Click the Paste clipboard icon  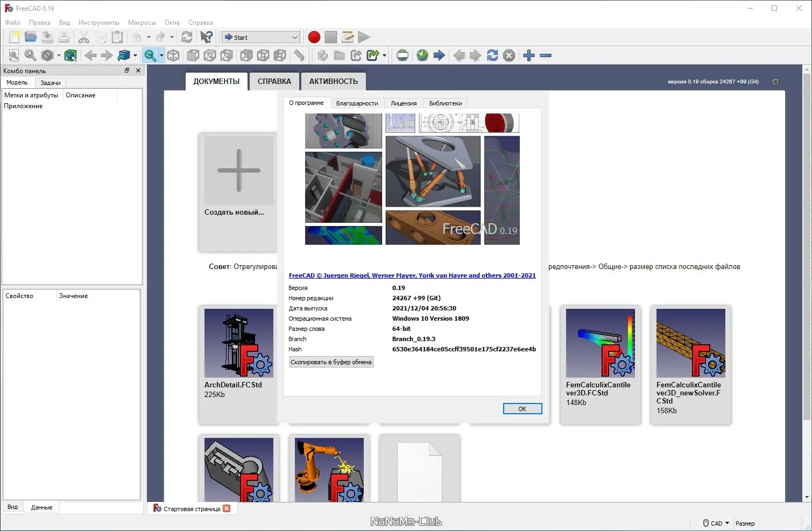[117, 37]
